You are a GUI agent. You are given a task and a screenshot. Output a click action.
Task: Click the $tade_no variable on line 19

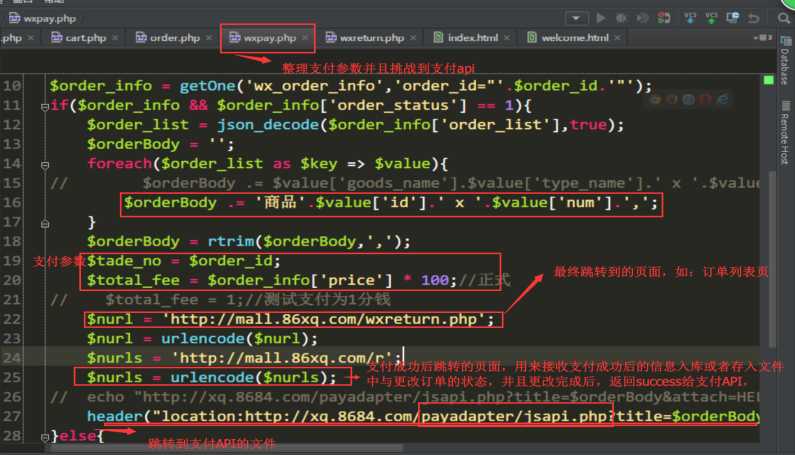(124, 261)
